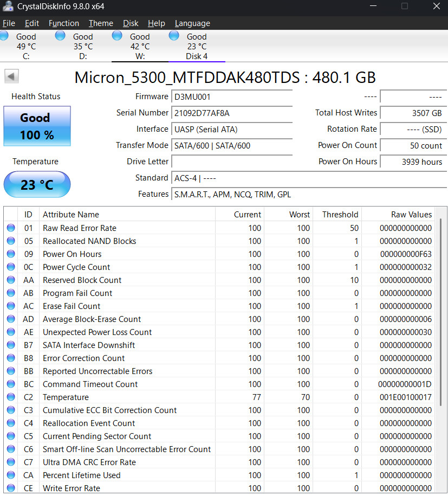
Task: Click status icon for Power On Hours row
Action: tap(11, 254)
